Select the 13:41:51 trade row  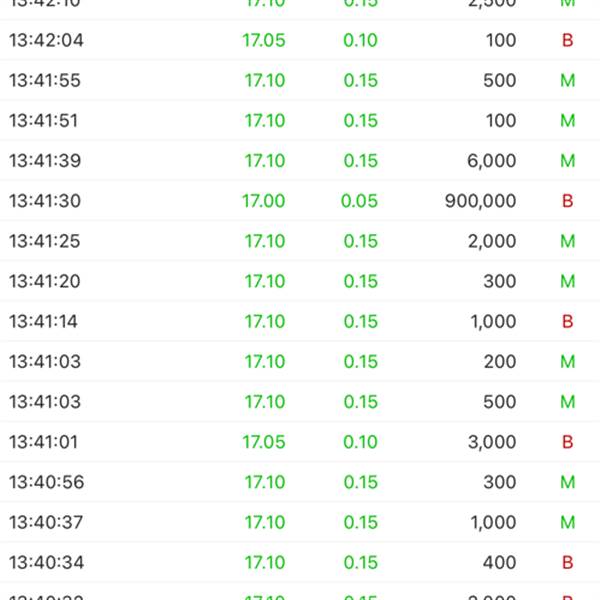click(x=300, y=121)
